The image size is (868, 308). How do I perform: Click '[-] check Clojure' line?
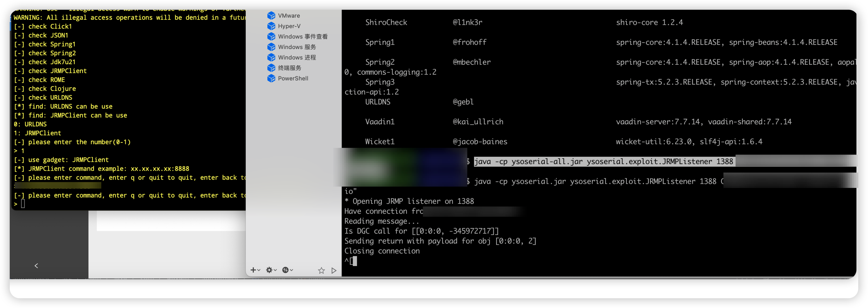[x=44, y=89]
